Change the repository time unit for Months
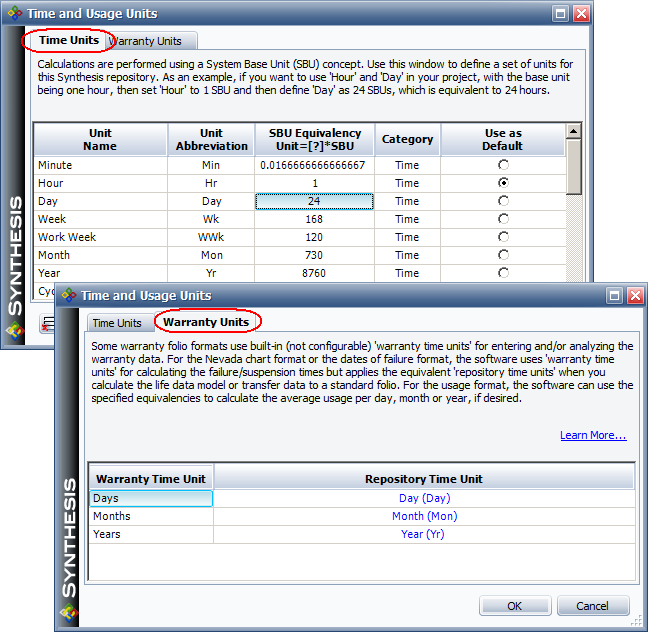This screenshot has width=649, height=632. (424, 516)
